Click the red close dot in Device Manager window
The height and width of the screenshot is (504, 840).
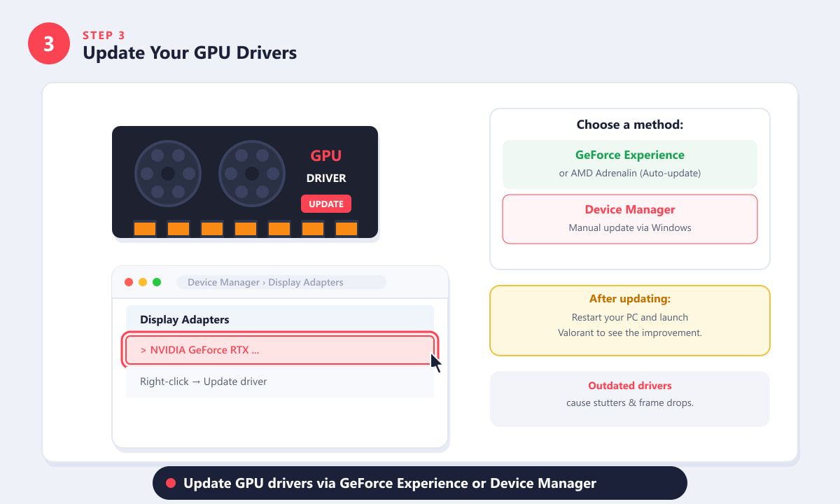click(129, 282)
